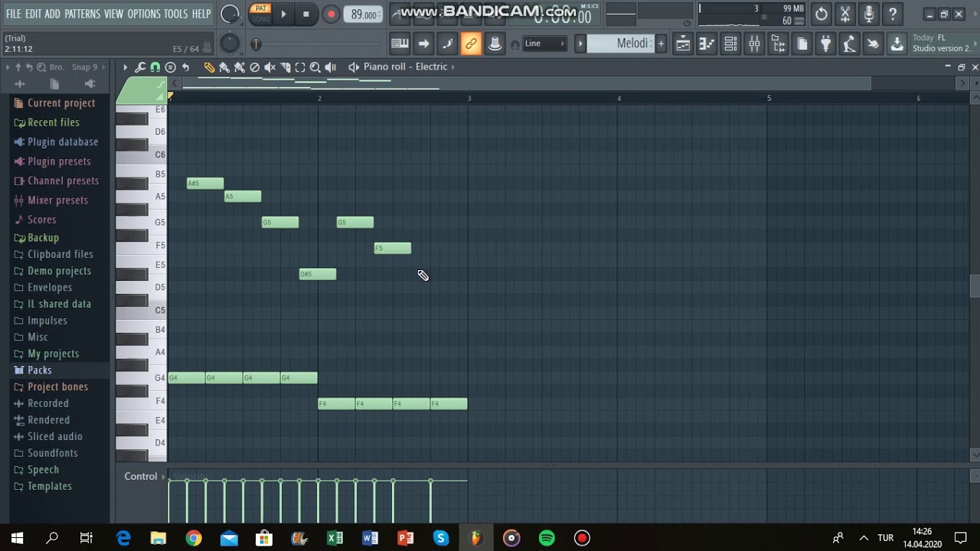This screenshot has height=551, width=980.
Task: Add new pattern with plus button
Action: 661,44
